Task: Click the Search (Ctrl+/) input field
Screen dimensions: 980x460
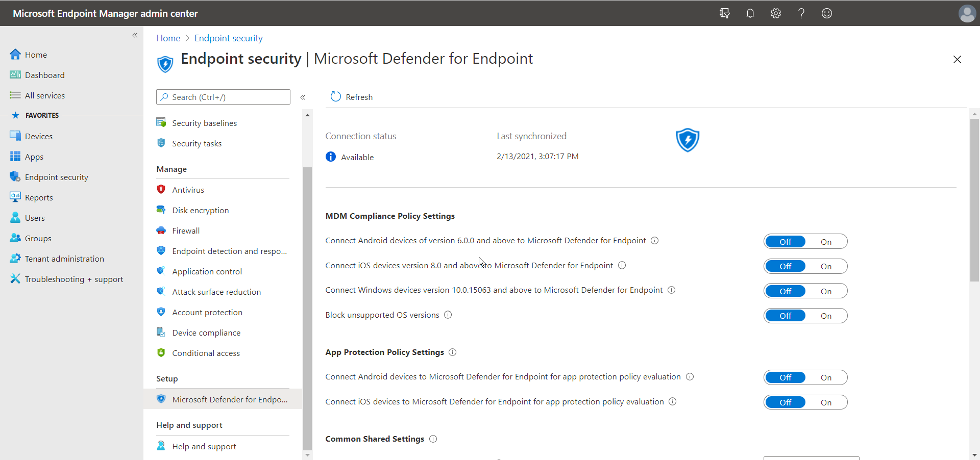Action: coord(223,96)
